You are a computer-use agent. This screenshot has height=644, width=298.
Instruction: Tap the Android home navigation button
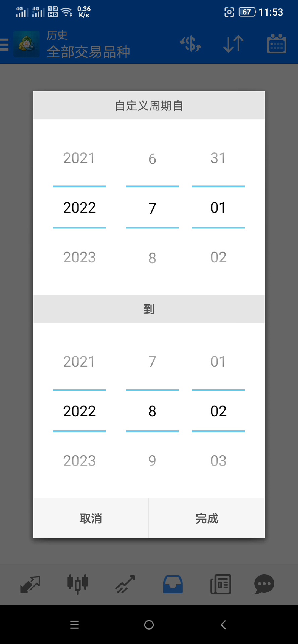click(149, 625)
